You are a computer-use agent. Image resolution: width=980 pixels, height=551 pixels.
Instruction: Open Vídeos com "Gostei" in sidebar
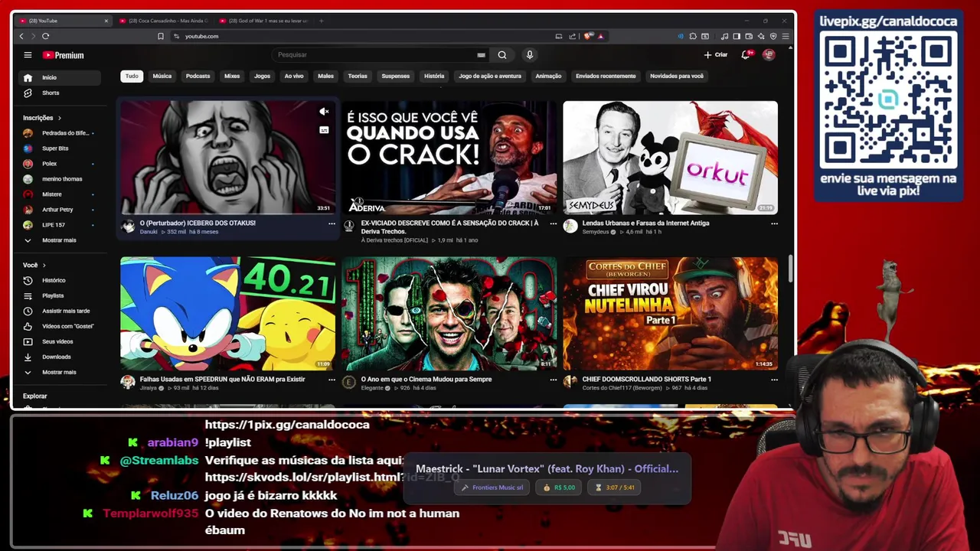[x=60, y=326]
